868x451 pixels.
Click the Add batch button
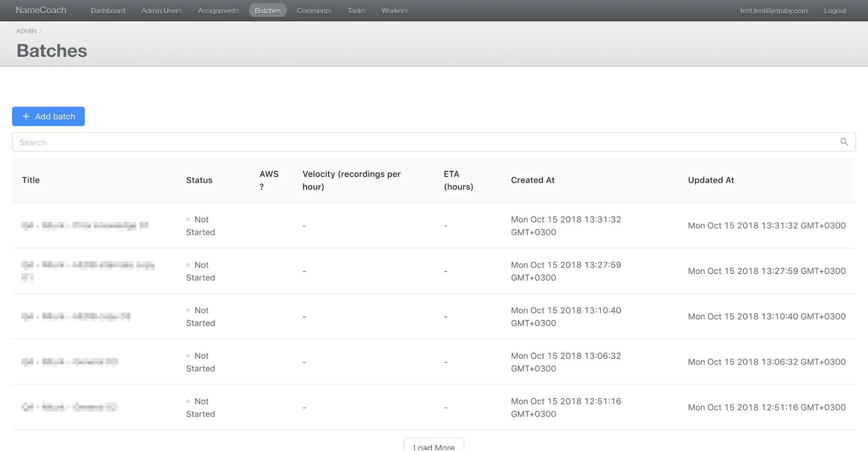[x=48, y=116]
